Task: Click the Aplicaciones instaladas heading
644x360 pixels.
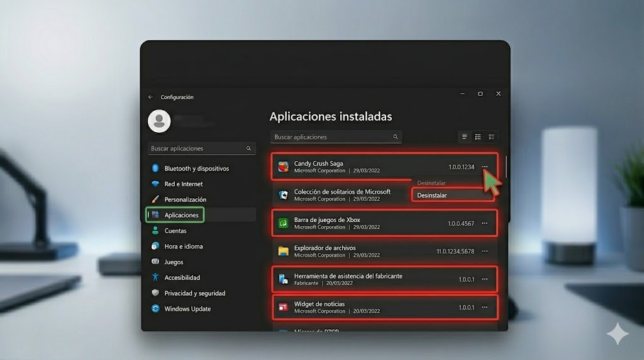Action: [x=331, y=116]
